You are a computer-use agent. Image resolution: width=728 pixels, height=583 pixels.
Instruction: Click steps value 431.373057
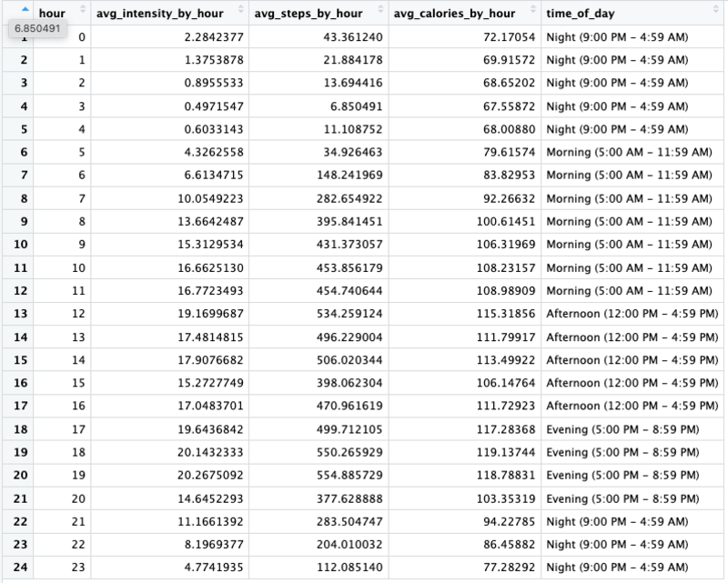click(x=349, y=244)
